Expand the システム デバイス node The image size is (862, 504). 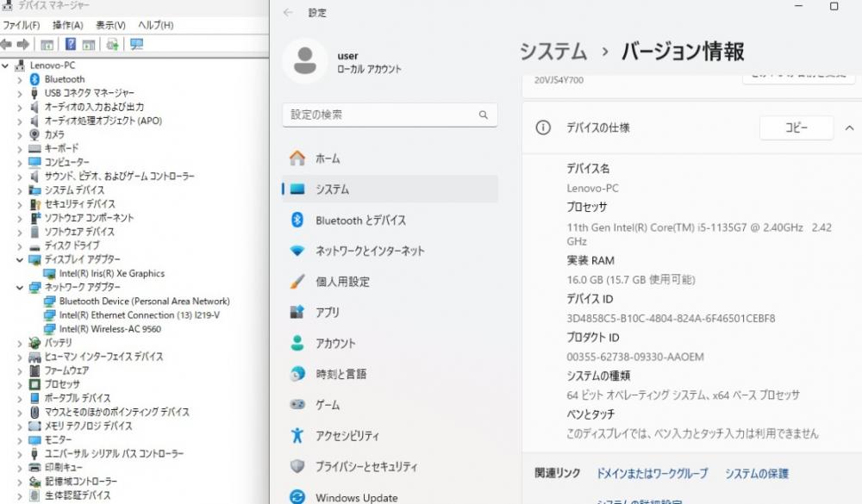point(20,190)
